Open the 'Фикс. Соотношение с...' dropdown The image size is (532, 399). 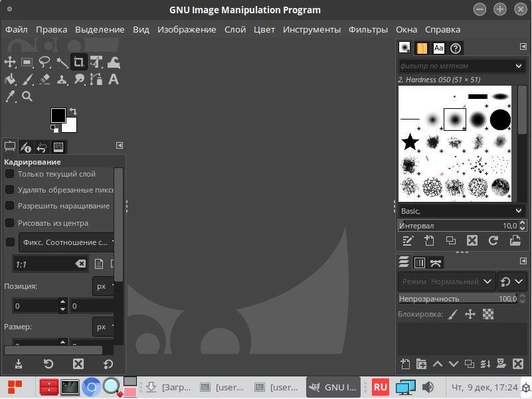click(66, 242)
